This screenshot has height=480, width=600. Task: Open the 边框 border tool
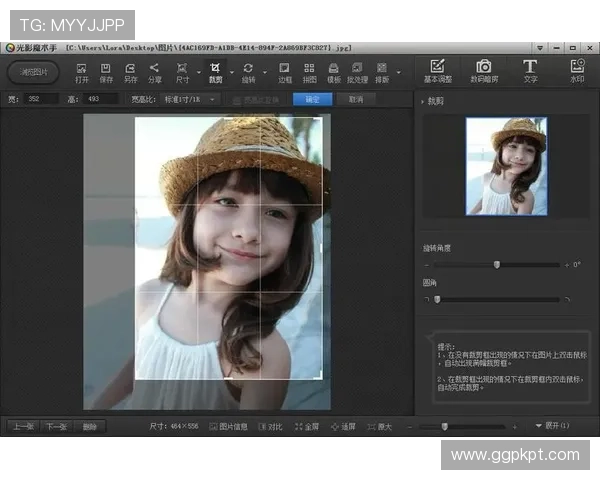[x=284, y=73]
